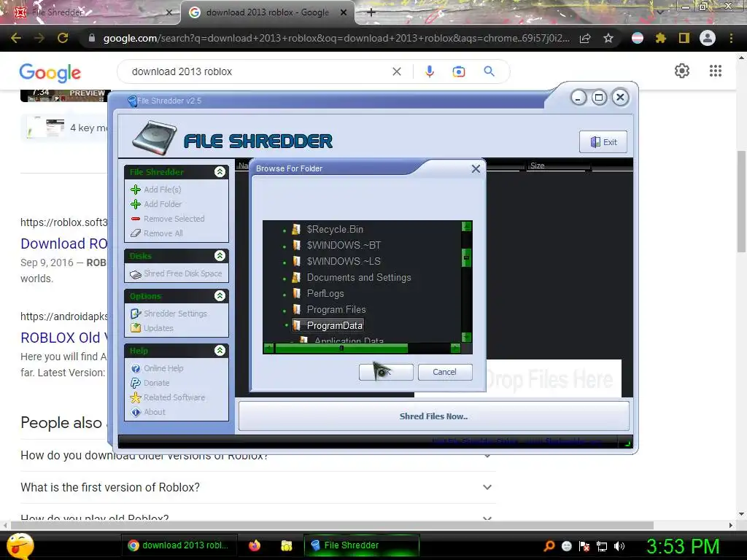
Task: Expand the $WINDOWS.~BT tree node
Action: tap(285, 246)
